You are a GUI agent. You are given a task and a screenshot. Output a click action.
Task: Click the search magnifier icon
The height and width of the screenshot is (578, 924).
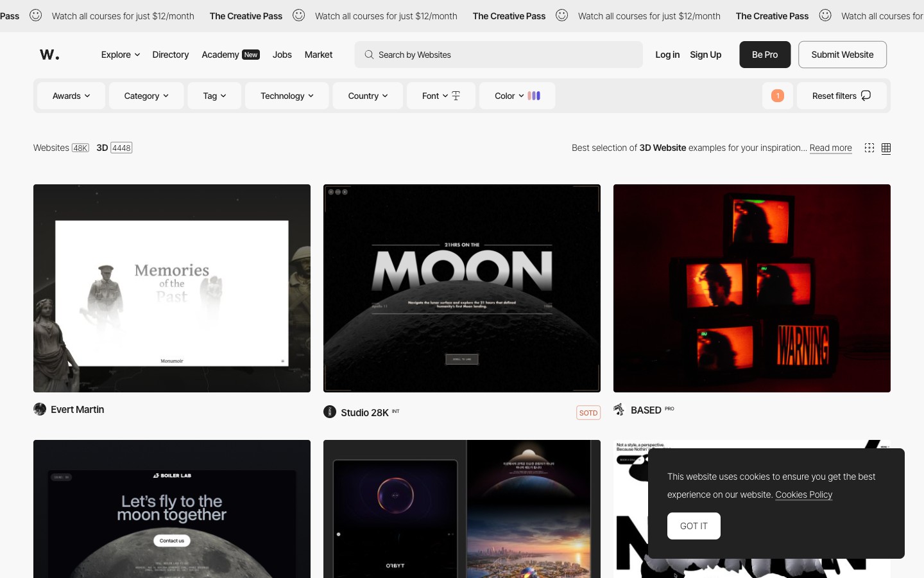[x=369, y=55]
